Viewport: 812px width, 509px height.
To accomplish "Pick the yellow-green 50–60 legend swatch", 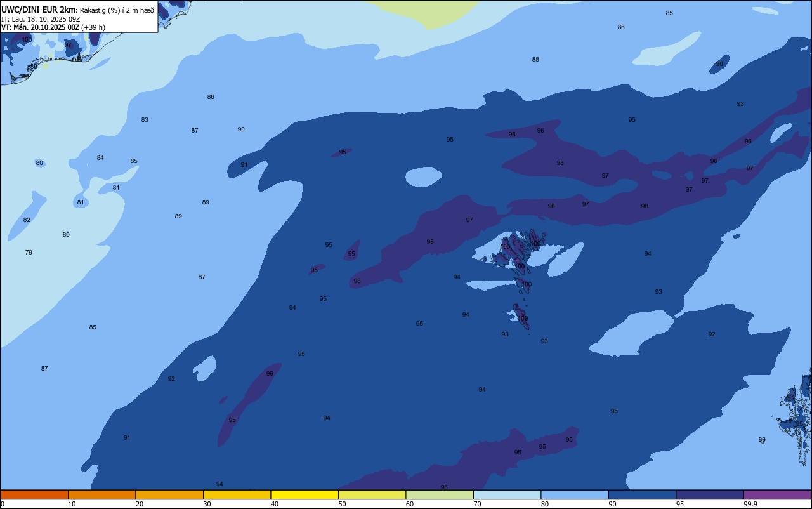I will 372,494.
